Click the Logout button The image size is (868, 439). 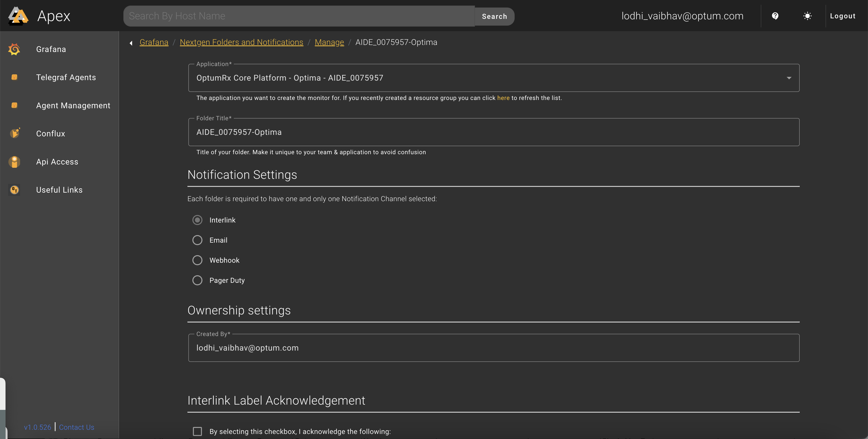[843, 16]
